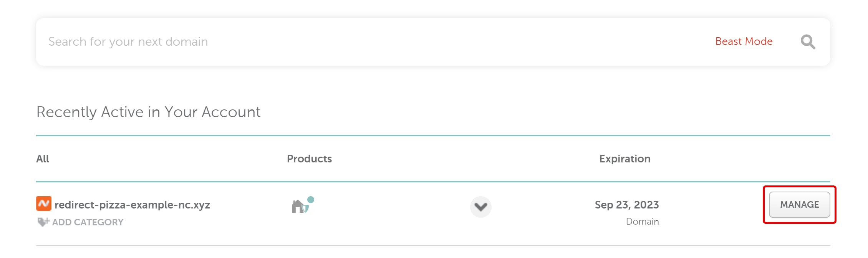Click the search magnifier icon

(808, 42)
